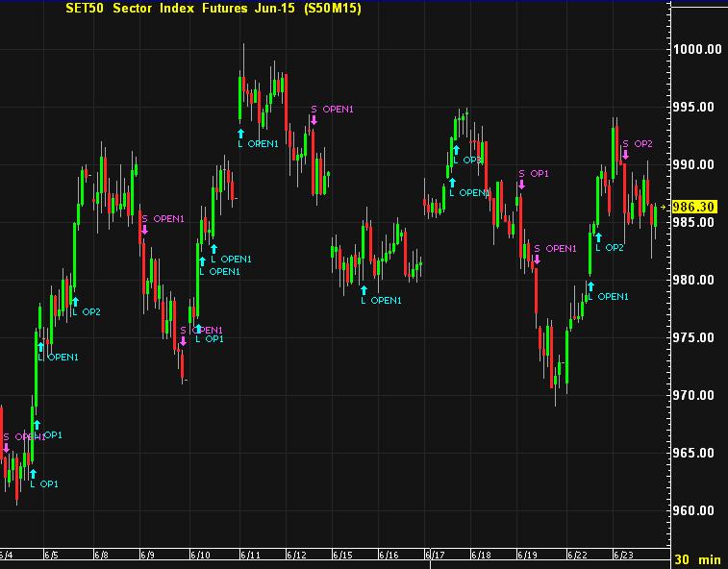Select the 6/10 date on time axis

[200, 556]
